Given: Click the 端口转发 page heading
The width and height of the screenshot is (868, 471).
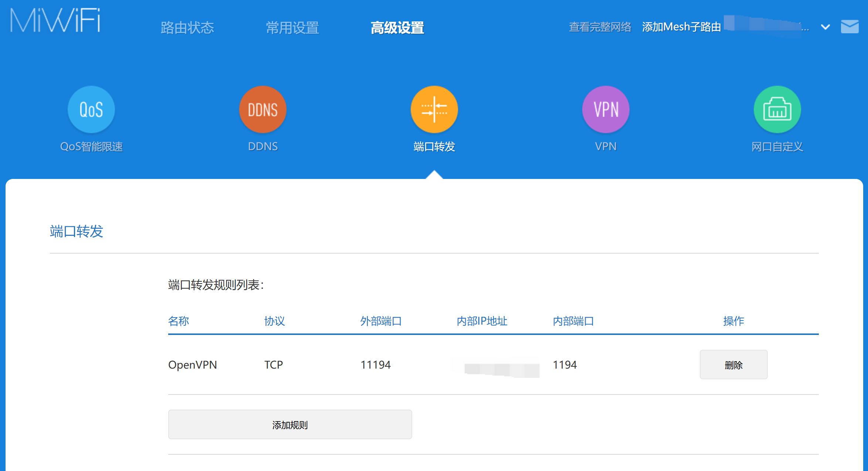Looking at the screenshot, I should [77, 231].
